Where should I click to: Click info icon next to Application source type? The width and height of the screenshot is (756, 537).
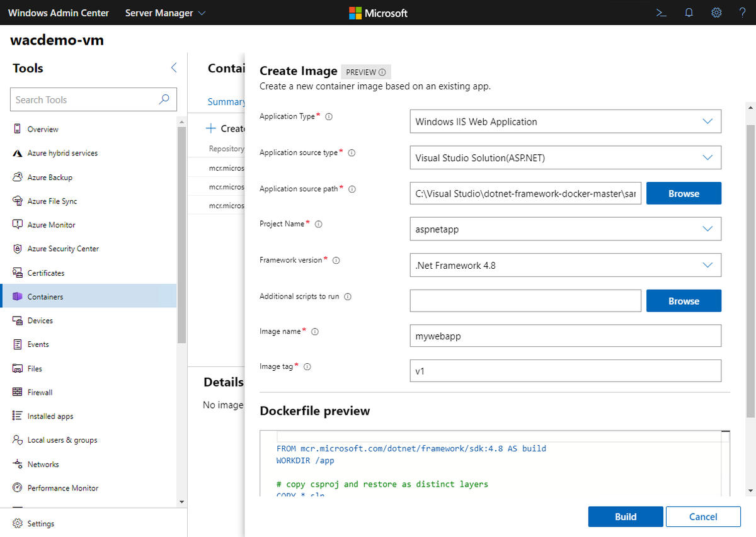click(x=352, y=153)
